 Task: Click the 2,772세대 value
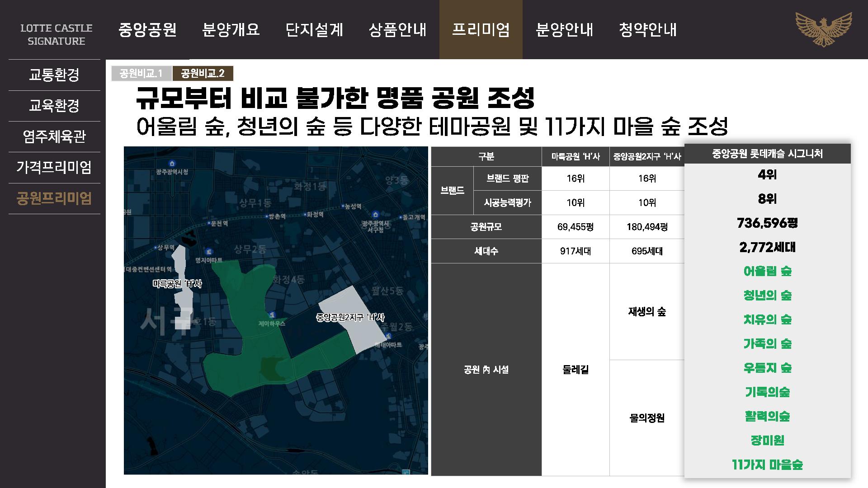pos(768,247)
